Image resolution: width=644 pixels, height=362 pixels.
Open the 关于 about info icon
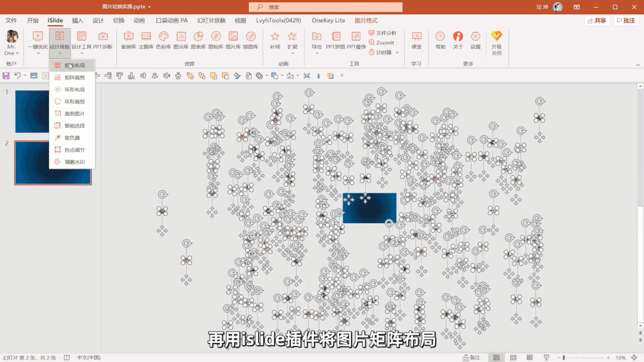click(458, 41)
